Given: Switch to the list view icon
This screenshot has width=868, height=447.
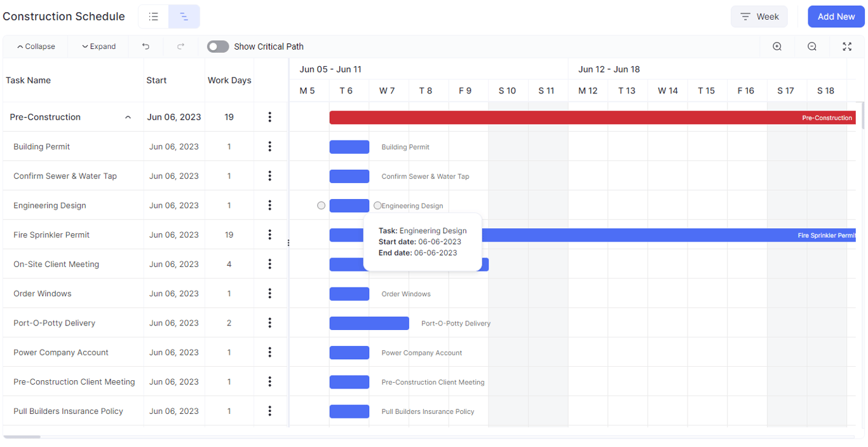Looking at the screenshot, I should pos(154,17).
